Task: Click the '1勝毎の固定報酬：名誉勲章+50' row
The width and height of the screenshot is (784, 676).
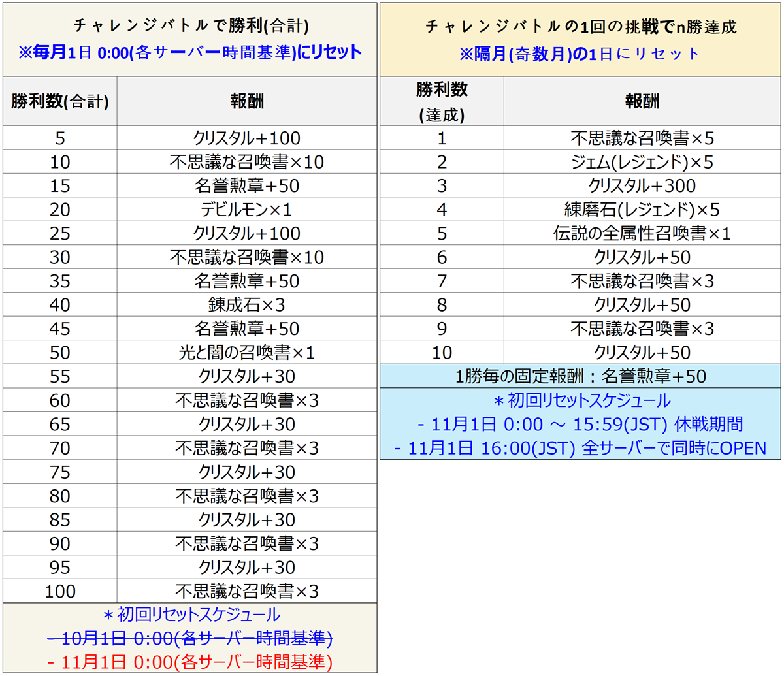Action: 580,376
